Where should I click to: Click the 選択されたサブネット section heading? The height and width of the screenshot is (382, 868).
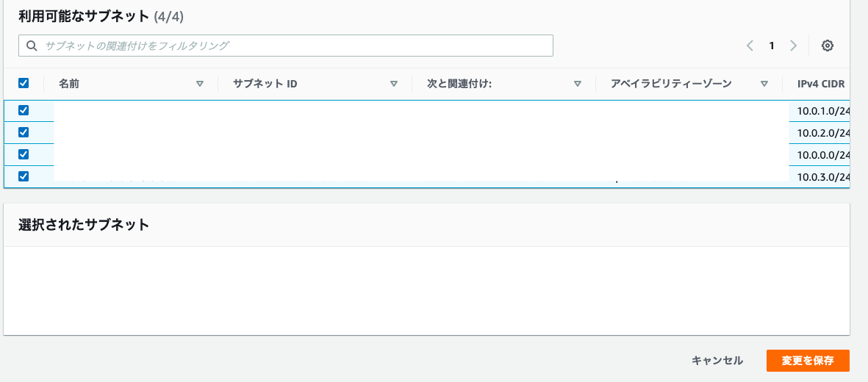(84, 225)
